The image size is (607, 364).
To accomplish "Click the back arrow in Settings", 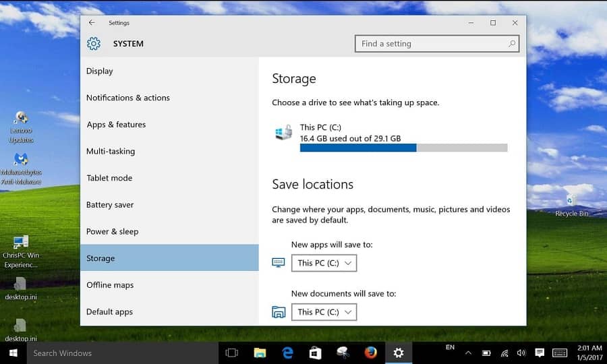I will click(x=92, y=23).
